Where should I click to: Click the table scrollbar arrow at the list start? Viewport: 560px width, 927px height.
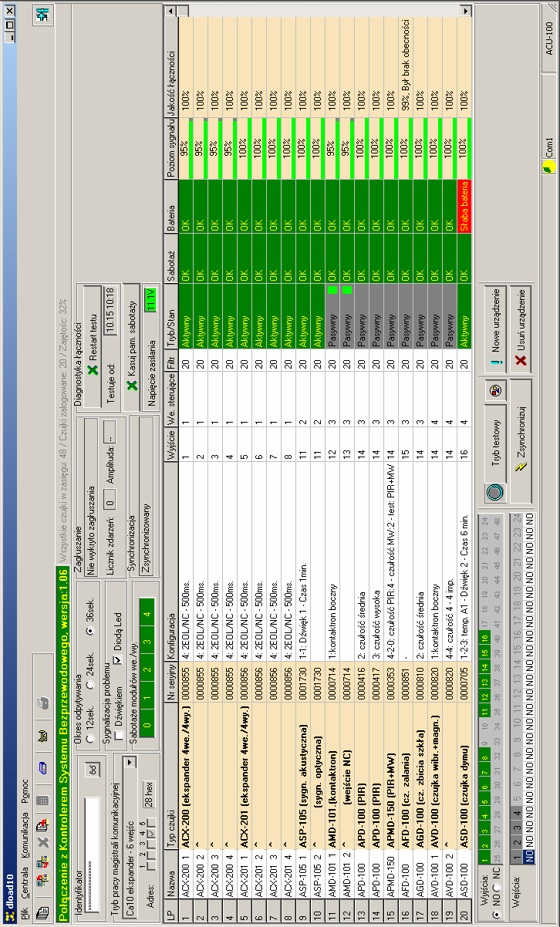[171, 11]
